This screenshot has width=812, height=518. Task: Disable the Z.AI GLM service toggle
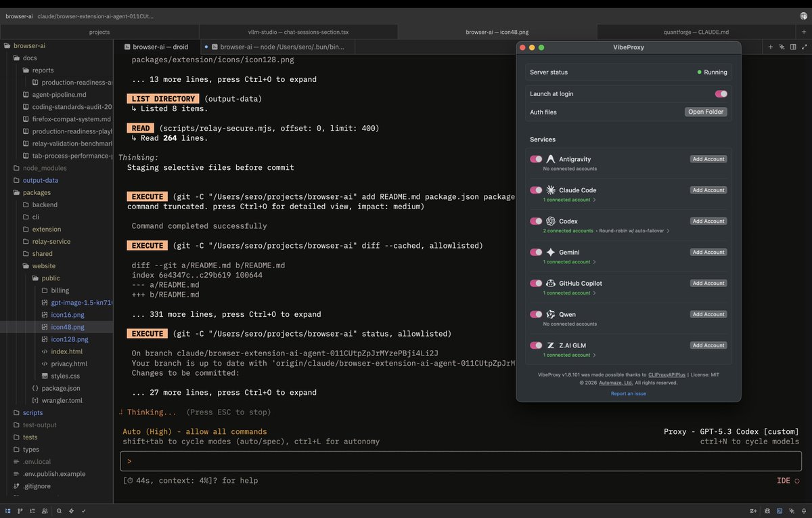536,345
